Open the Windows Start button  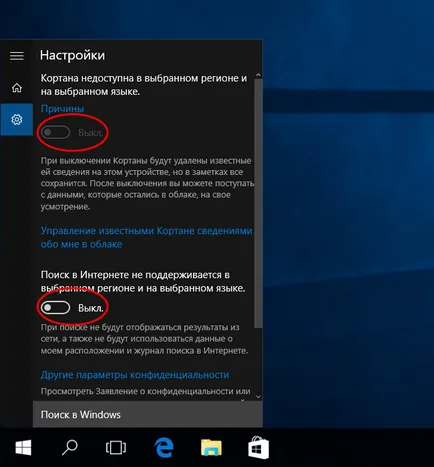pyautogui.click(x=23, y=447)
